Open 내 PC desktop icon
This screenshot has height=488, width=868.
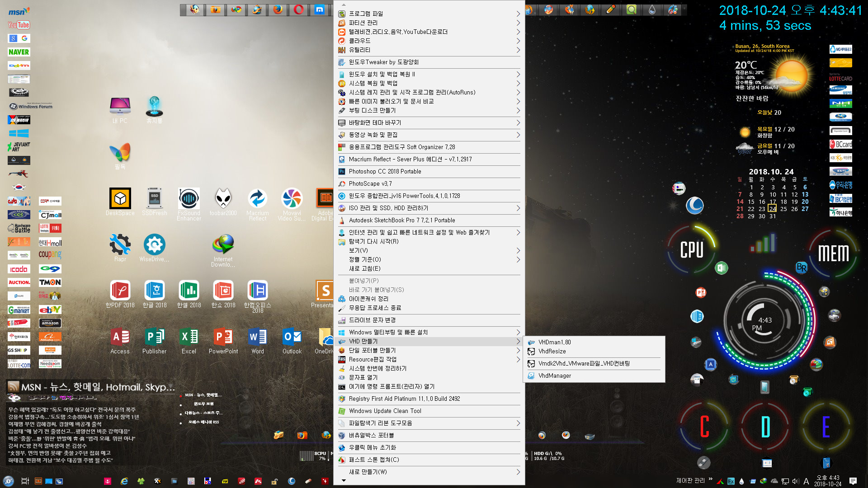coord(120,110)
